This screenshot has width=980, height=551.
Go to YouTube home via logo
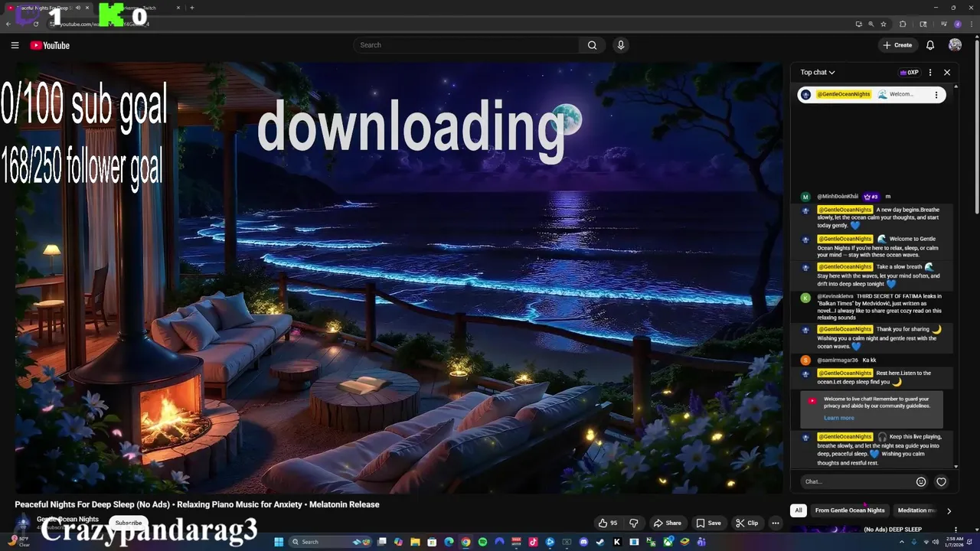point(50,45)
